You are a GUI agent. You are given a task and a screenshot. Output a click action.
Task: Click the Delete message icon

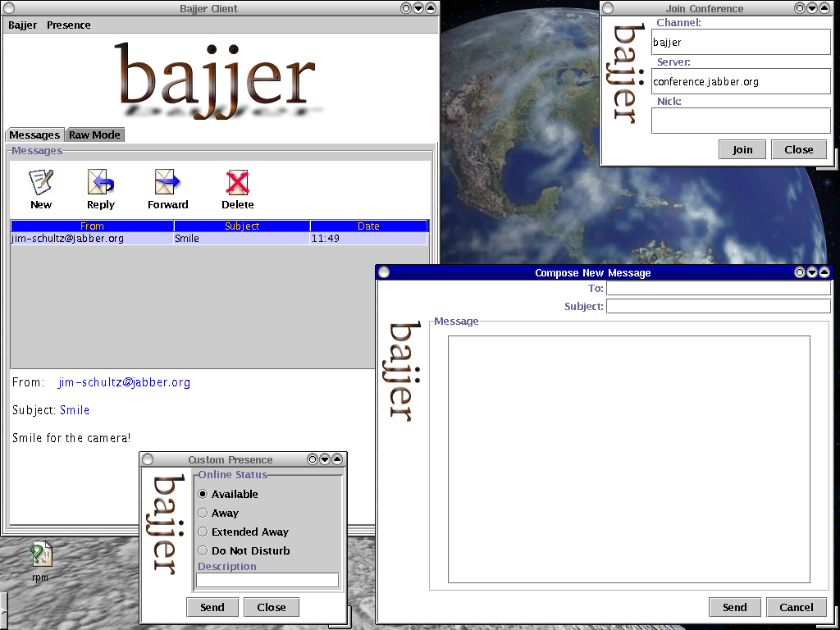[237, 182]
